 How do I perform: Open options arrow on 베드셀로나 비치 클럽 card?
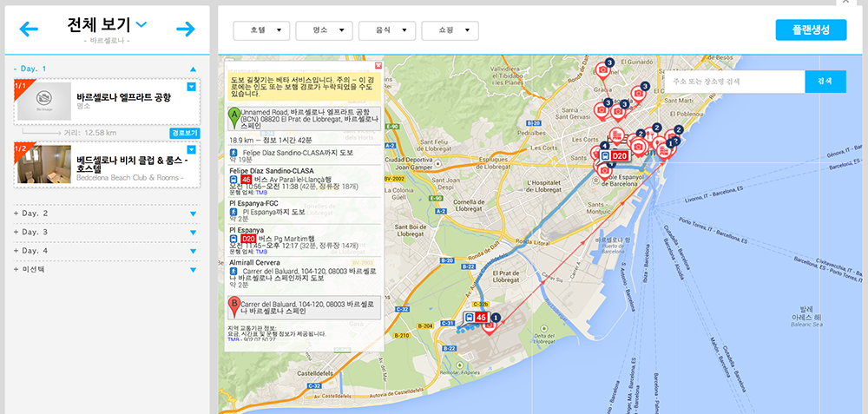tap(192, 149)
